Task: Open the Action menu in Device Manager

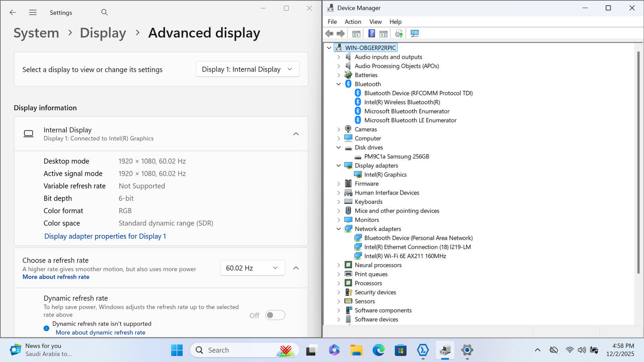Action: 353,22
